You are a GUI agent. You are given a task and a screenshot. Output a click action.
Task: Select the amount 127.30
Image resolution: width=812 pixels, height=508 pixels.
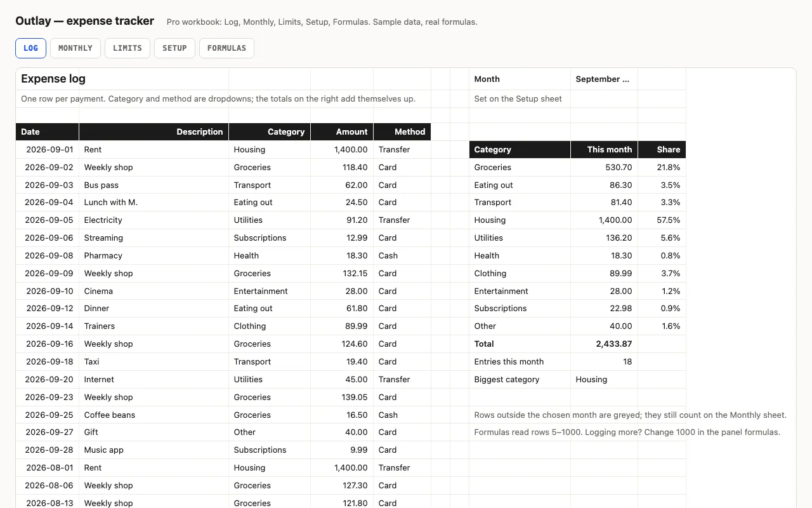[x=342, y=486]
